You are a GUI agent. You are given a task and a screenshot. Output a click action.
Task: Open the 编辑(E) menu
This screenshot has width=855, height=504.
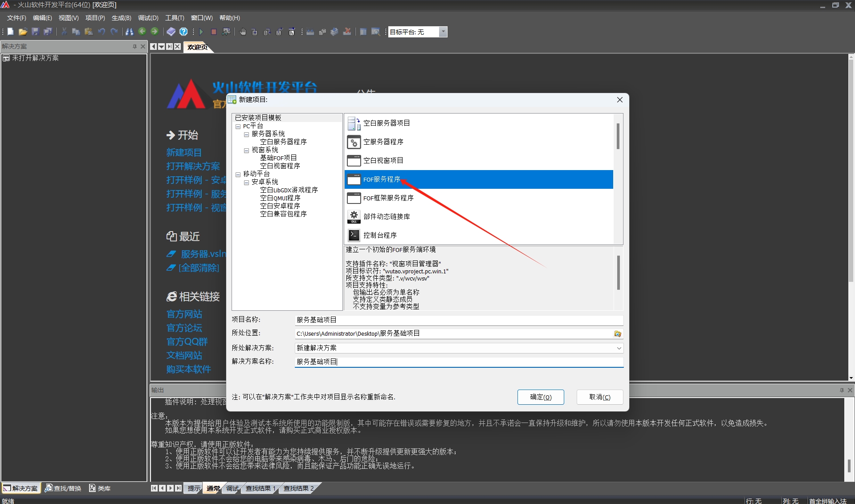pos(42,18)
